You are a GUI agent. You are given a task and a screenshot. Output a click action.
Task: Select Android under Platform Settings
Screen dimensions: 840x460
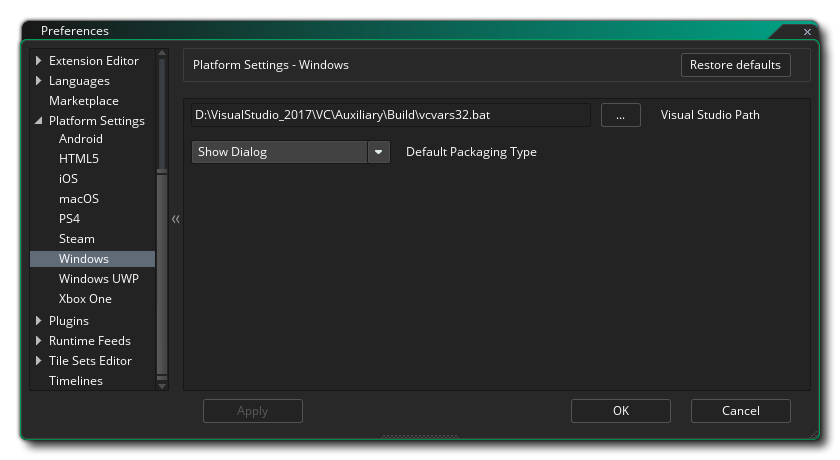click(80, 139)
